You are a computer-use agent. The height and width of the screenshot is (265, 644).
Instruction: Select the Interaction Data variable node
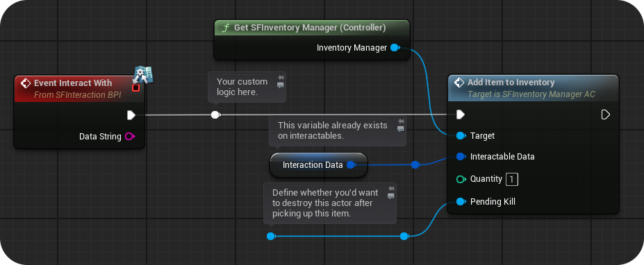pyautogui.click(x=318, y=165)
